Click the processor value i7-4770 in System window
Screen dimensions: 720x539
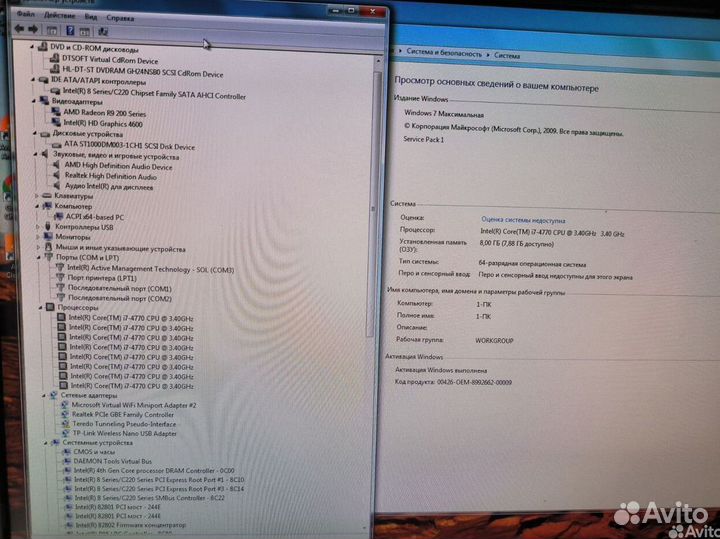tap(552, 233)
